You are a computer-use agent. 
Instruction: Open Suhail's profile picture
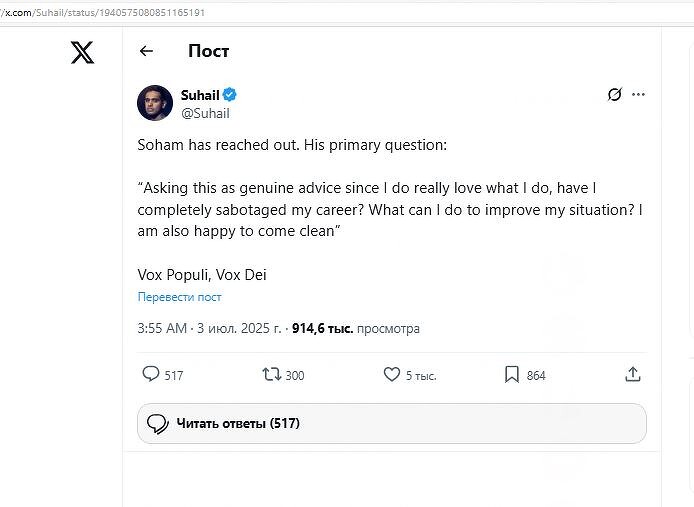[155, 103]
